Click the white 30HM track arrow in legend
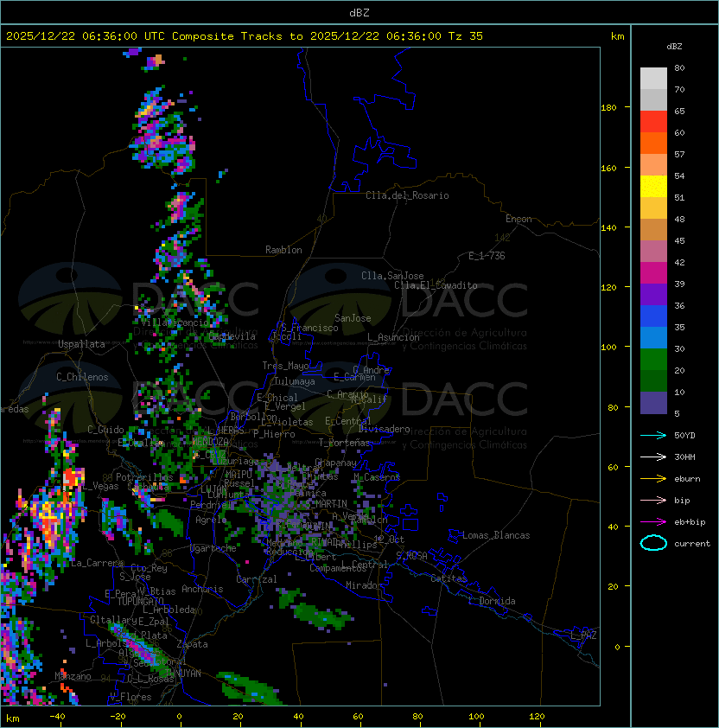 point(653,457)
